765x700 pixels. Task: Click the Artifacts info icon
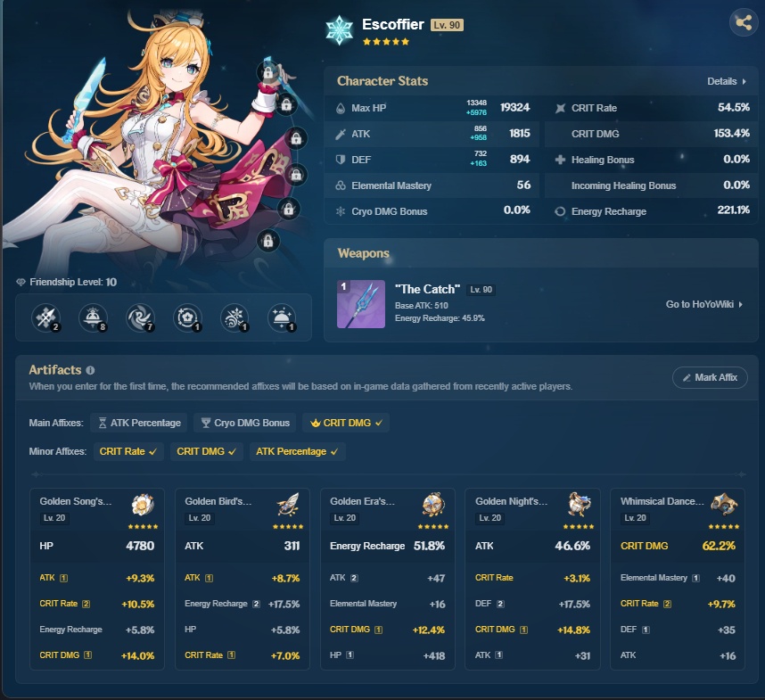pos(90,370)
